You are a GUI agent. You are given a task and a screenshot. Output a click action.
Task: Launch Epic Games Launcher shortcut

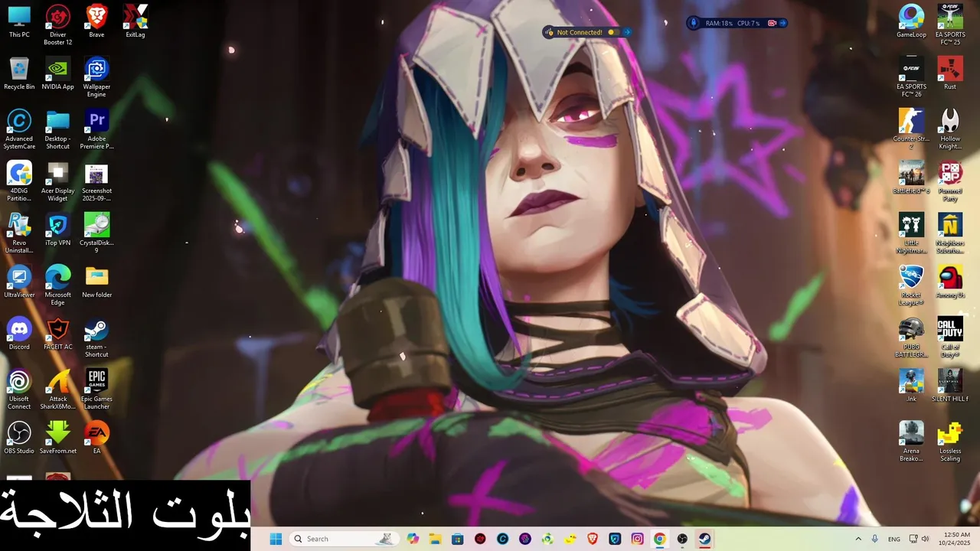[96, 390]
